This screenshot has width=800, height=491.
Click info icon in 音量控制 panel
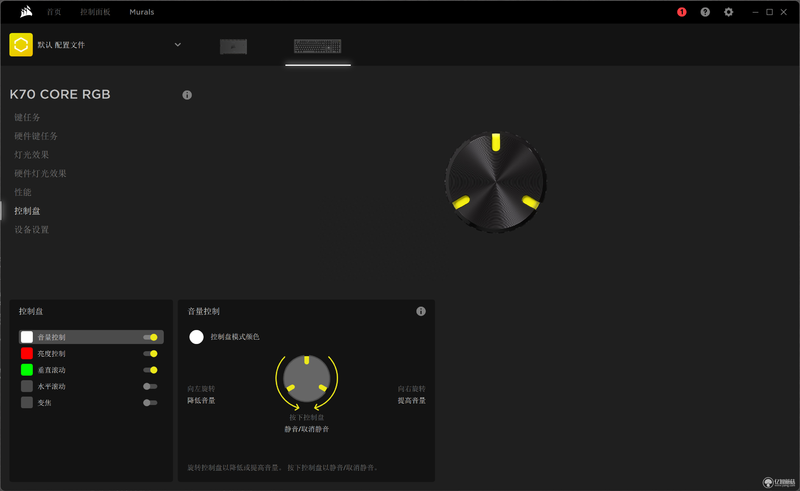(x=421, y=311)
